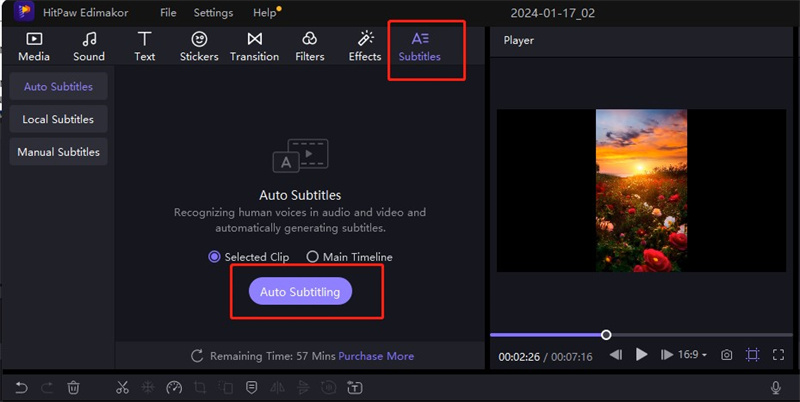800x402 pixels.
Task: Open the Text tool panel
Action: coord(144,46)
